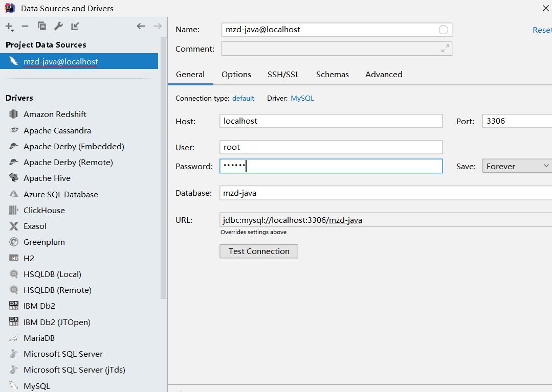
Task: Select the Microsoft SQL Server driver icon
Action: 13,354
